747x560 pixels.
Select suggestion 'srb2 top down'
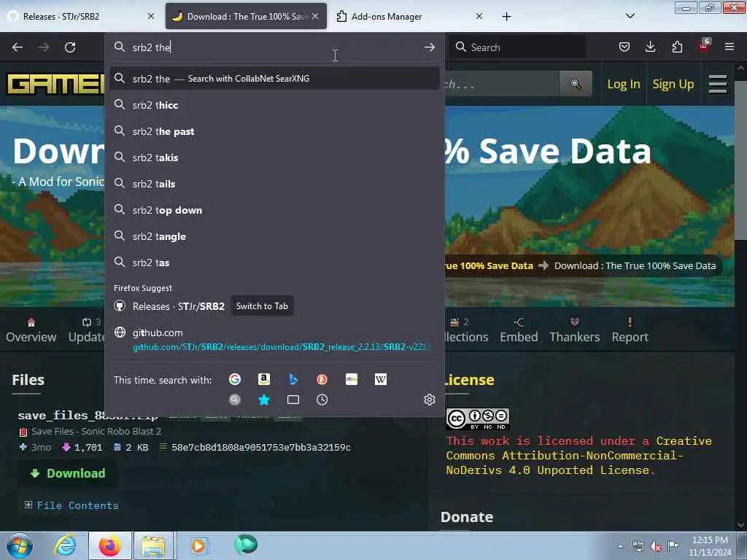[274, 210]
